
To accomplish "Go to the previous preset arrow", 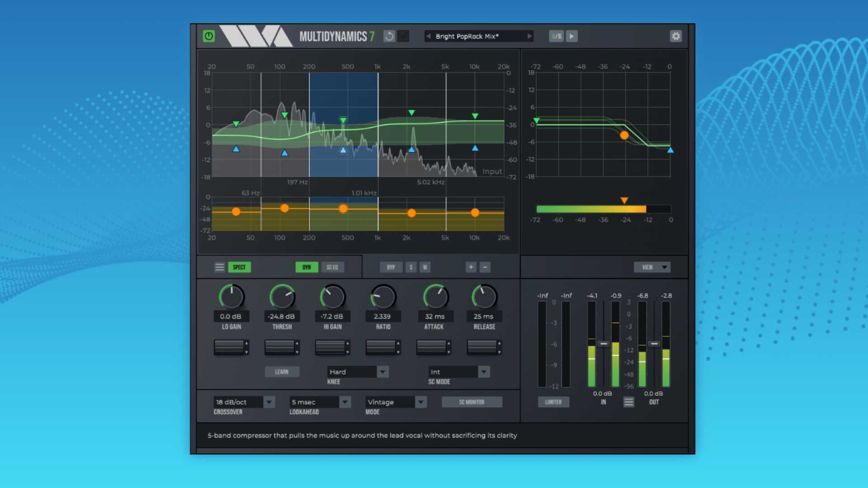I will click(428, 36).
